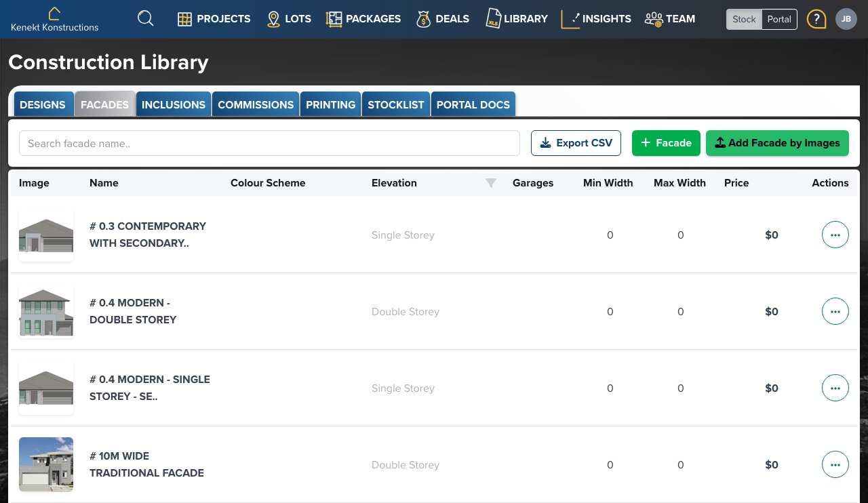Viewport: 868px width, 503px height.
Task: Open the Elevation column filter icon
Action: (491, 183)
